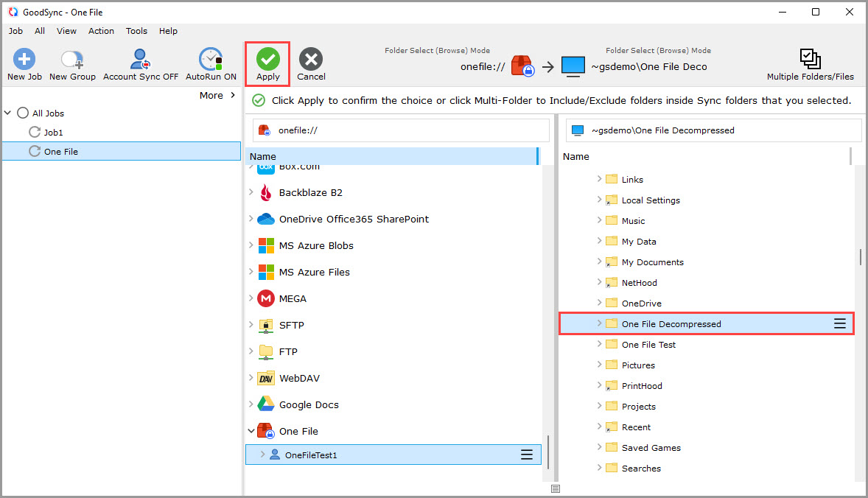Open the Help menu
Screen dimensions: 868x498
click(168, 31)
